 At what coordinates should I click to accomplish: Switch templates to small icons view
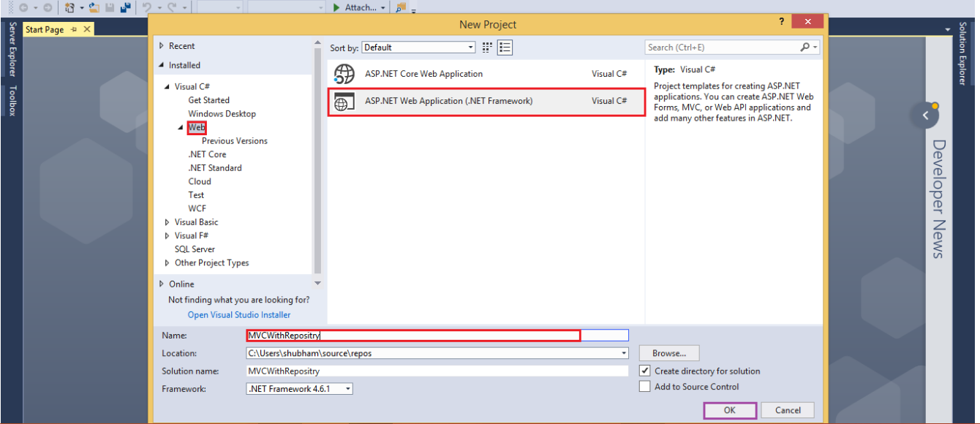click(x=488, y=48)
